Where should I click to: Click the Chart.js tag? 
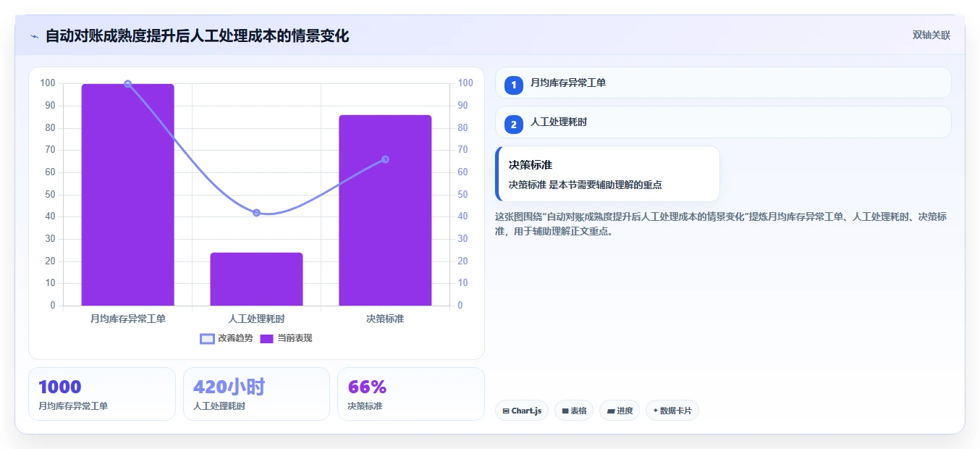click(522, 411)
